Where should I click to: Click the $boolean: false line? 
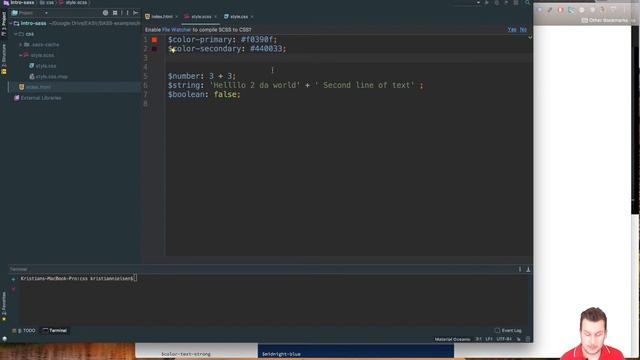pyautogui.click(x=204, y=94)
